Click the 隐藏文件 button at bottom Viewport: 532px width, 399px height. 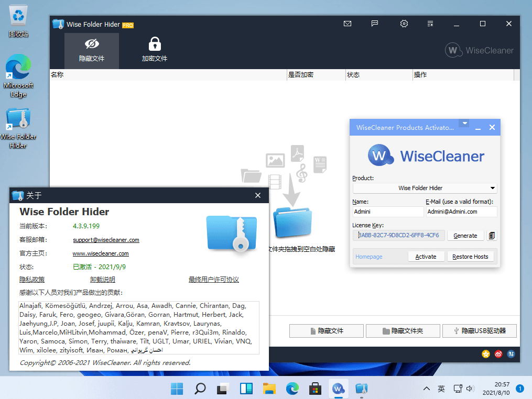pyautogui.click(x=327, y=331)
